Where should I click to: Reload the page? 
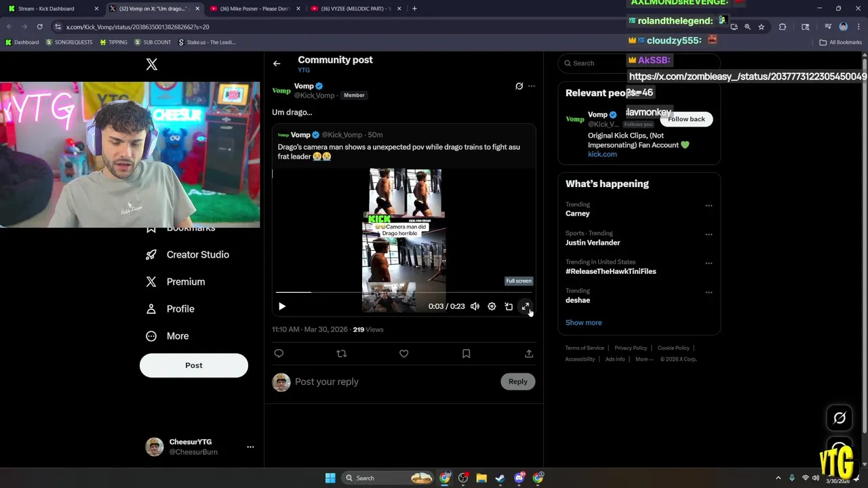(40, 27)
